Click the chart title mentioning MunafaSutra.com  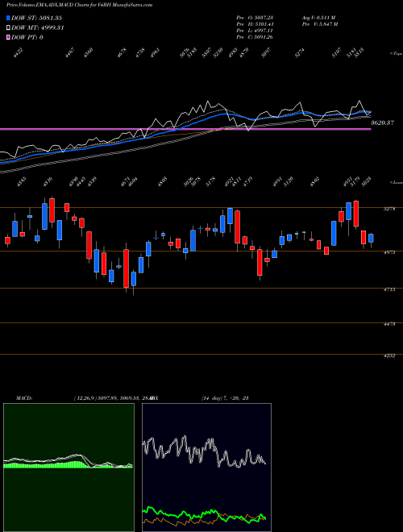pyautogui.click(x=79, y=5)
